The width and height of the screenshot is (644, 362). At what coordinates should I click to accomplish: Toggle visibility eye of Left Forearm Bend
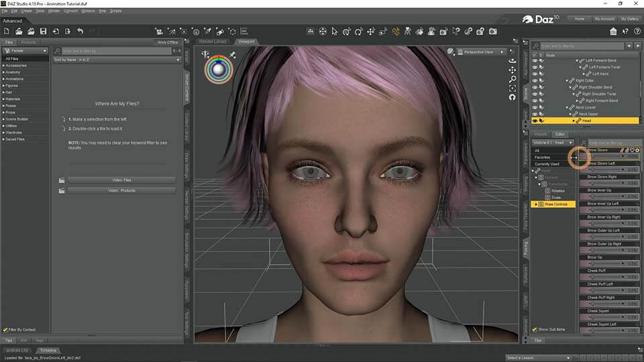pyautogui.click(x=535, y=60)
